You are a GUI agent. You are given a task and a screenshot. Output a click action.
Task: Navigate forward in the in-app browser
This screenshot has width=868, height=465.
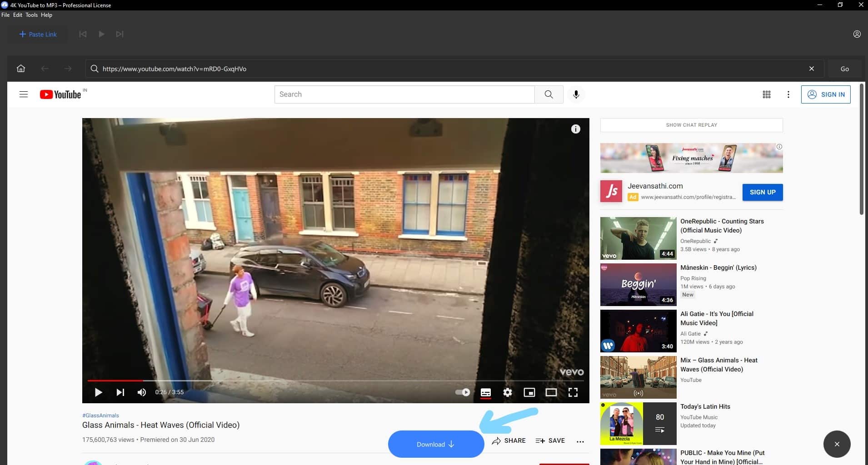[x=68, y=69]
